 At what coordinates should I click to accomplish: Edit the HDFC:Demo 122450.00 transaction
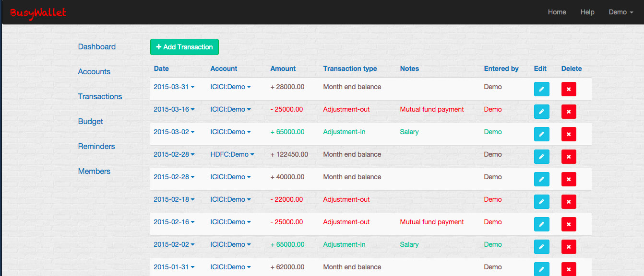point(541,157)
